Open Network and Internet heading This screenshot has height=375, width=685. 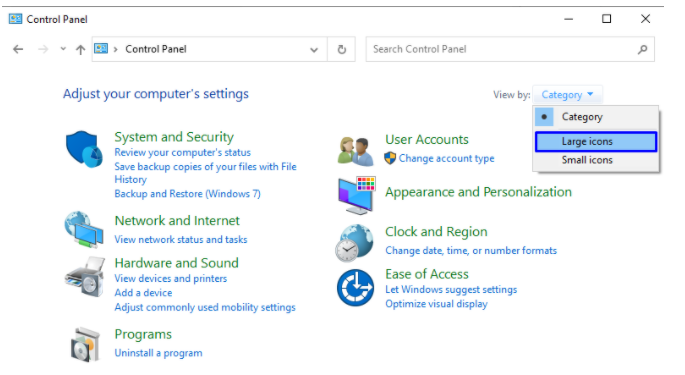point(177,220)
